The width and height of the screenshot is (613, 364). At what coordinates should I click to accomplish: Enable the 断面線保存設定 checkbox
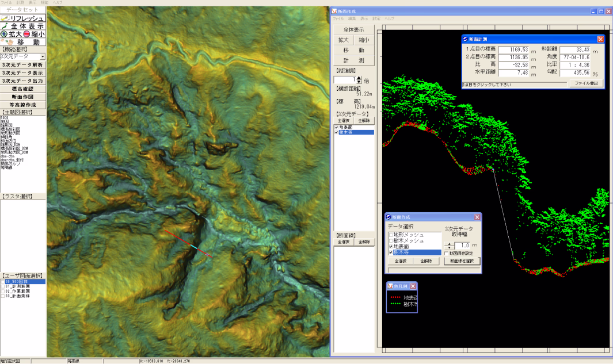click(x=446, y=253)
